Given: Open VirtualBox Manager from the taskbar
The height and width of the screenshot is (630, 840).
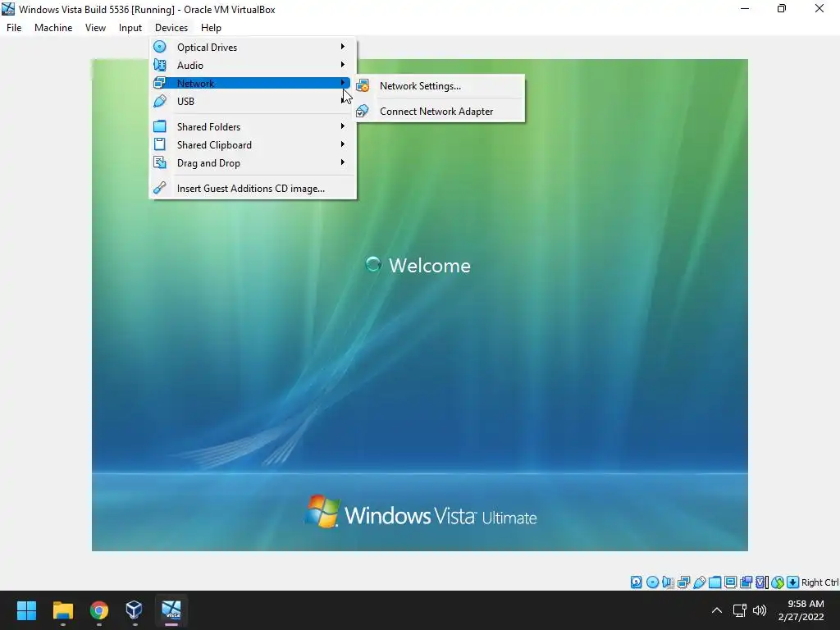Looking at the screenshot, I should [134, 610].
